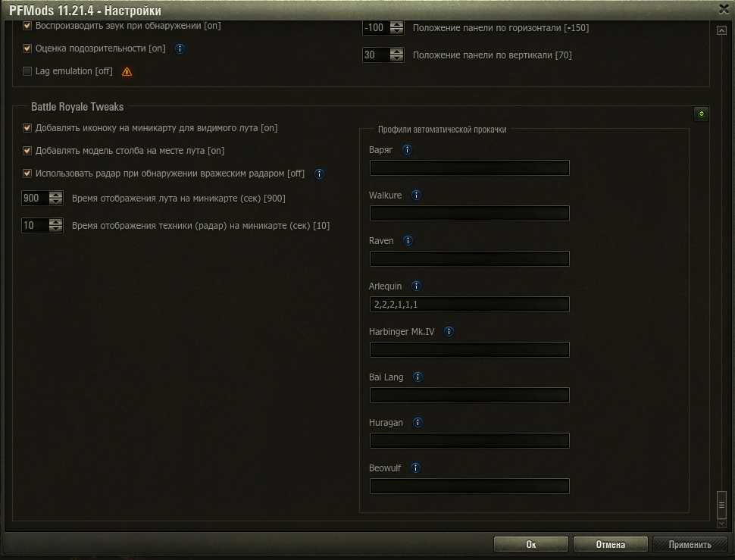
Task: Click info icon beside Walkure label
Action: click(x=416, y=196)
